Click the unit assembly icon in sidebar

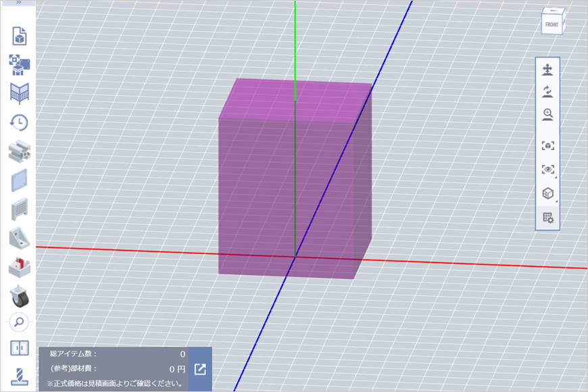click(20, 64)
